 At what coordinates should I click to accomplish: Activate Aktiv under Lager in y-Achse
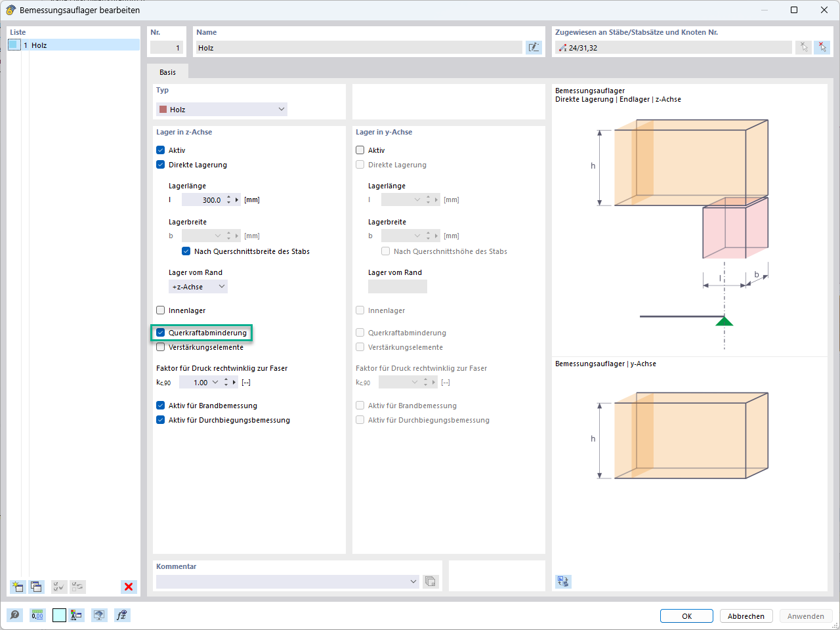359,150
